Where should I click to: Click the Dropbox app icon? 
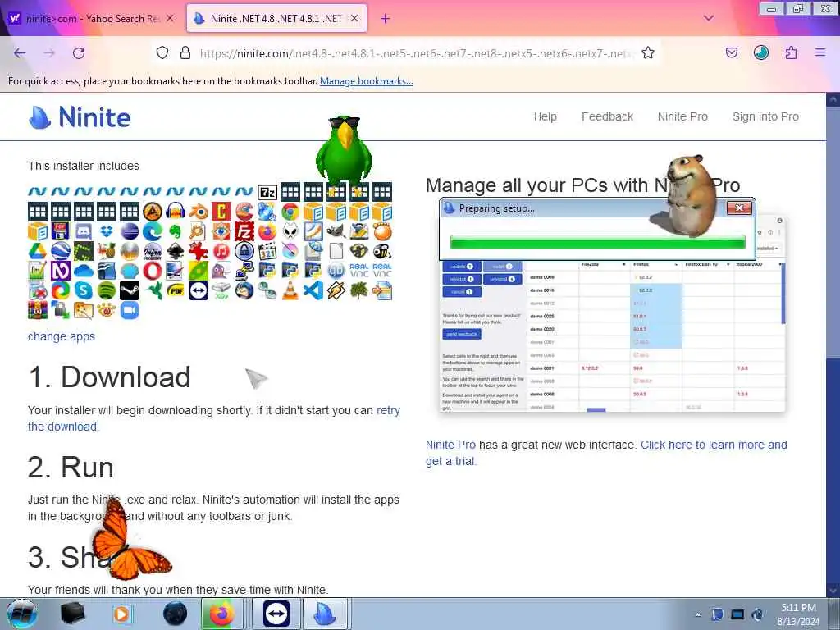tap(107, 231)
